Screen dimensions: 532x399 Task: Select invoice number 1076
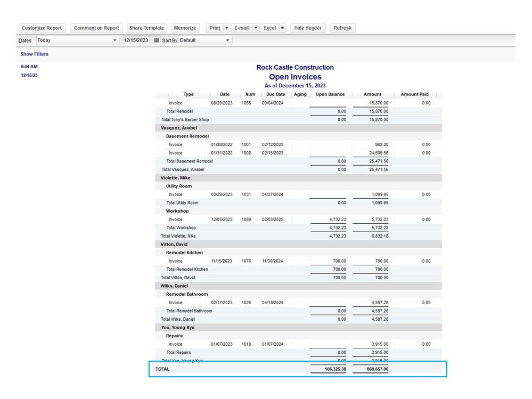[x=247, y=261]
